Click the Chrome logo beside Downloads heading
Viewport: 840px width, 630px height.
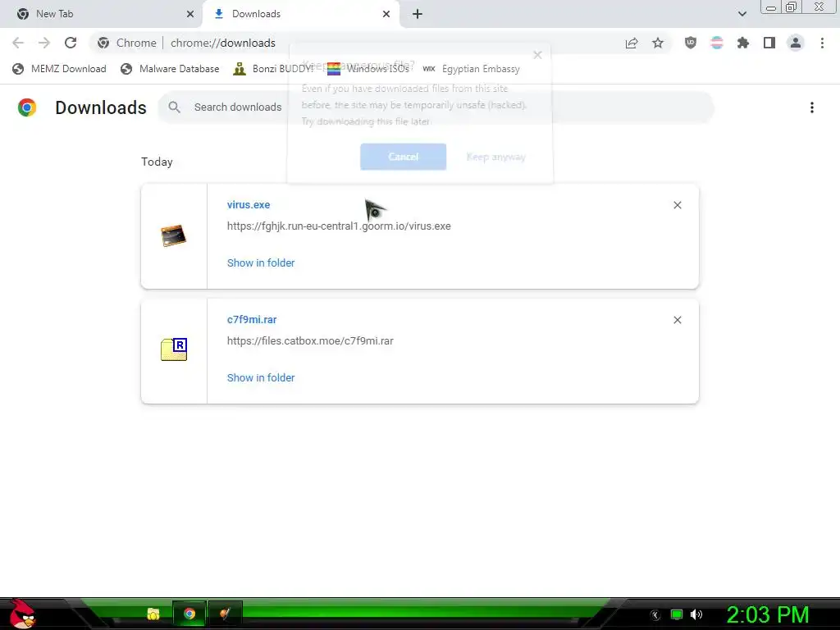click(27, 107)
